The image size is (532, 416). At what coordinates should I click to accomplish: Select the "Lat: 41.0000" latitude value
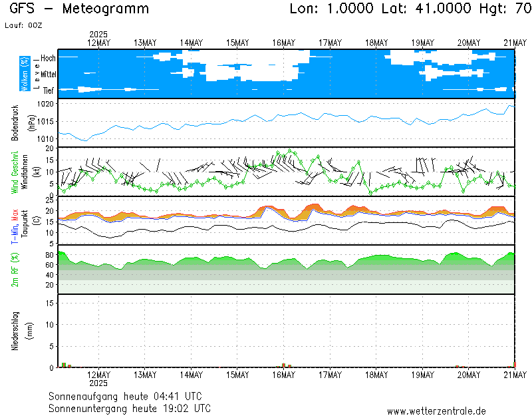pos(426,9)
